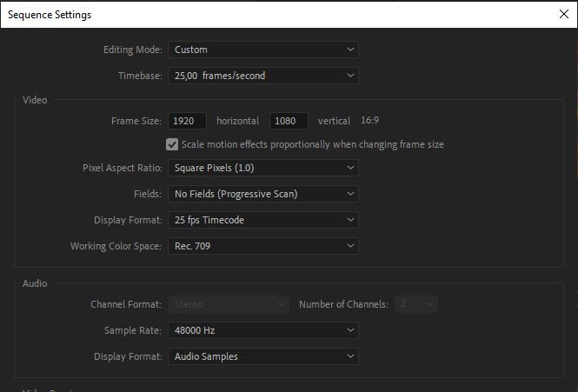The height and width of the screenshot is (392, 578).
Task: Untick Scale motion effects proportionally checkbox
Action: 172,144
